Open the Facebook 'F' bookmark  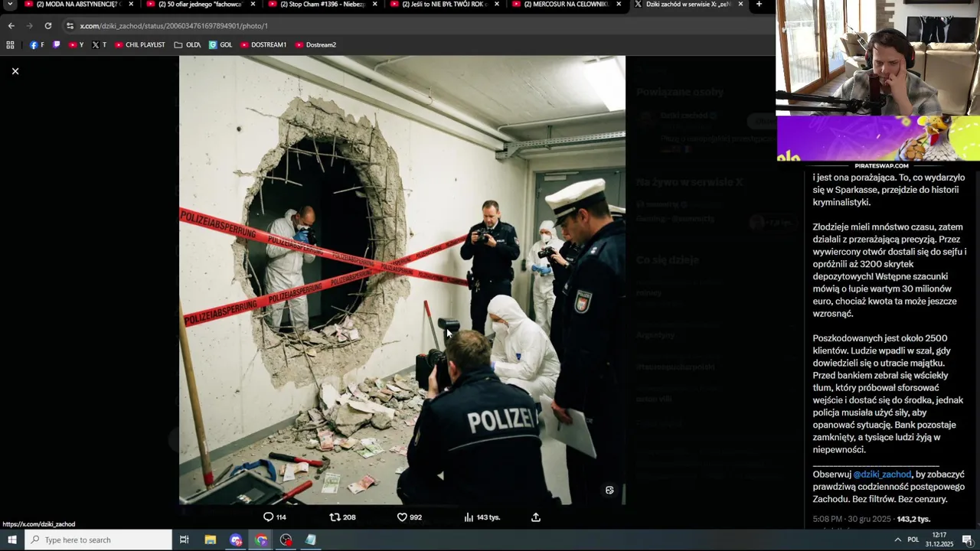[x=37, y=45]
